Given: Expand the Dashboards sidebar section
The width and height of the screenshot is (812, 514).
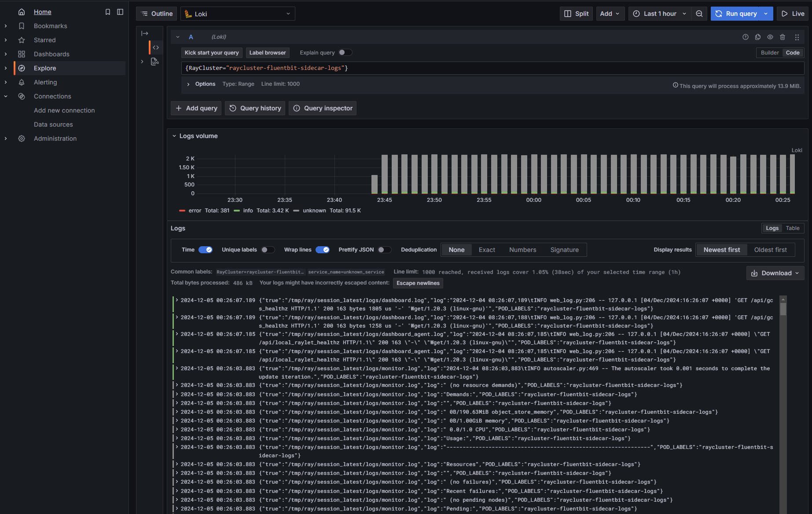Looking at the screenshot, I should [x=6, y=54].
